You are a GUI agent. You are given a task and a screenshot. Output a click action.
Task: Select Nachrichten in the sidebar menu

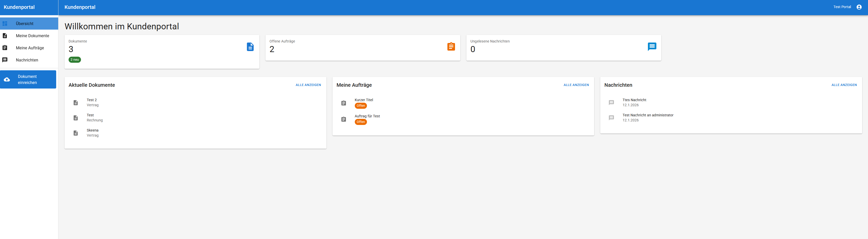point(27,60)
